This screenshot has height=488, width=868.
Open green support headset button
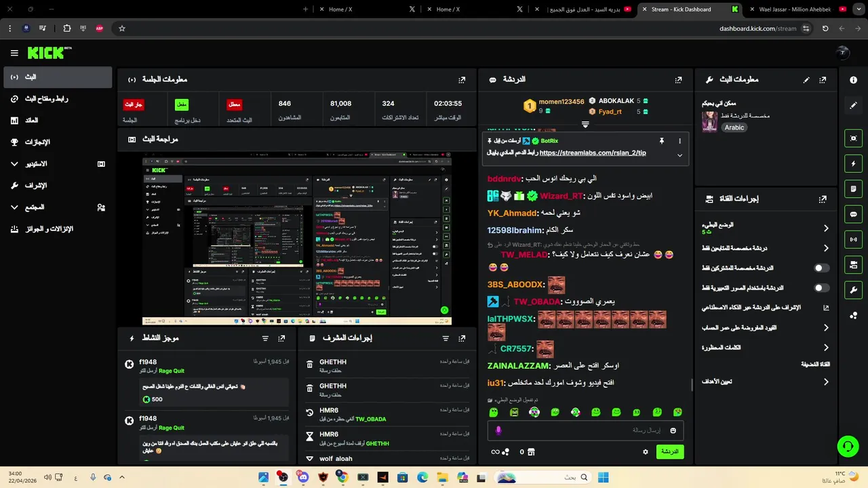(x=848, y=446)
